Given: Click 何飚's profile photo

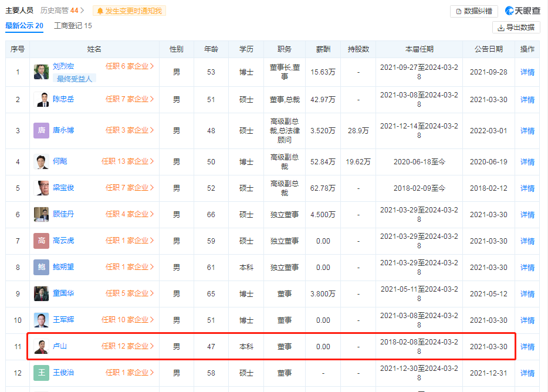Looking at the screenshot, I should pos(42,161).
